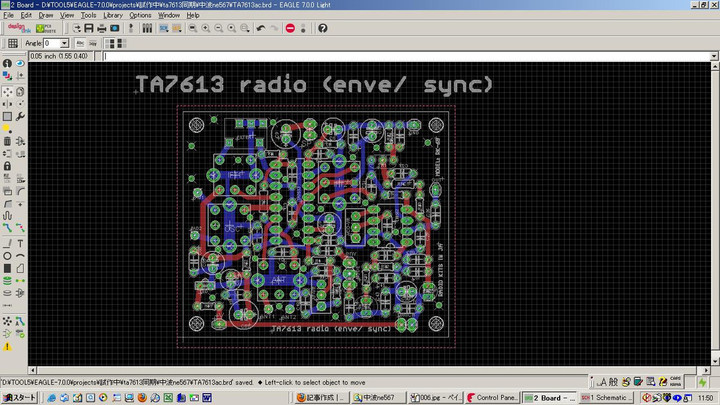Click the Zoom to fit icon
720x405 pixels.
[190, 28]
